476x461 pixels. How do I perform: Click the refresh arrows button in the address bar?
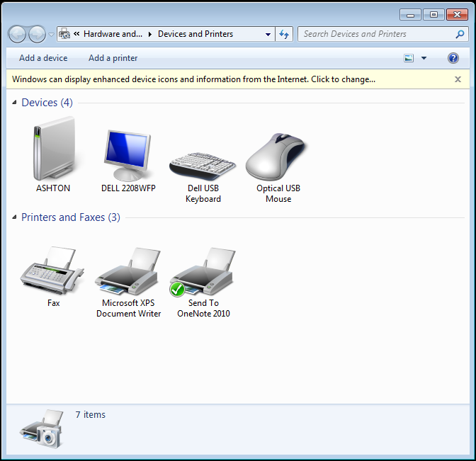pyautogui.click(x=284, y=34)
